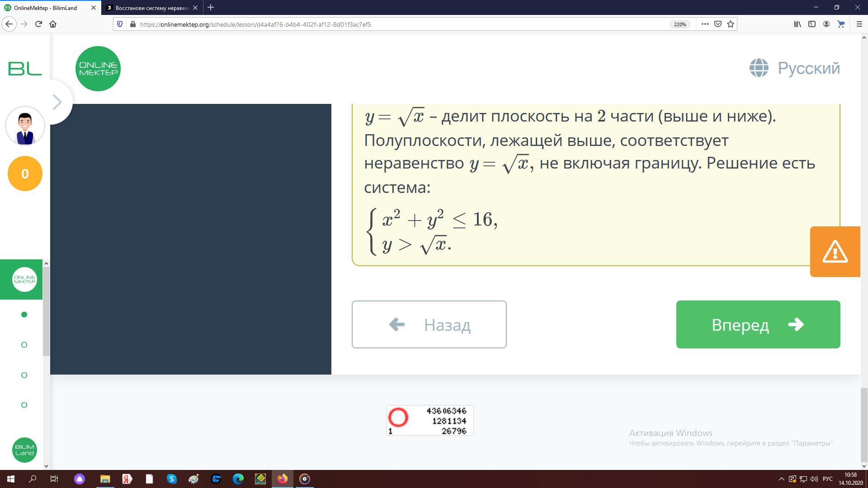This screenshot has height=488, width=868.
Task: Click the Online Mektep green logo
Action: [98, 69]
